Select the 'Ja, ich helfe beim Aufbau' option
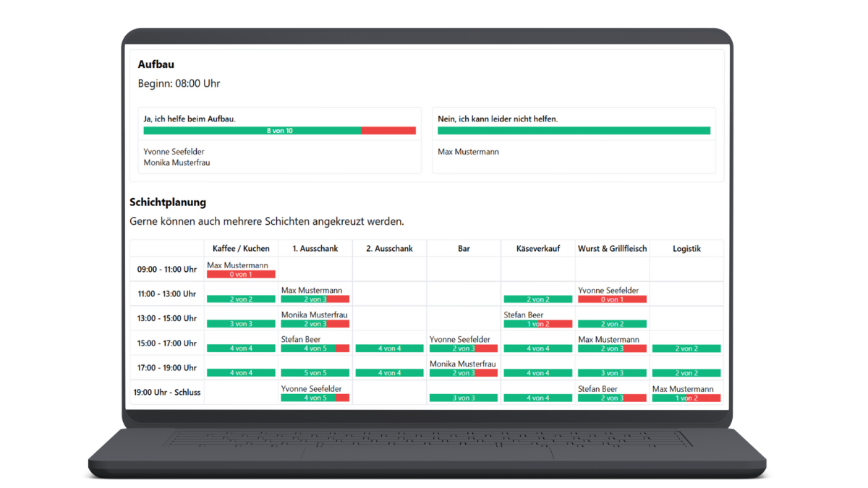 [190, 119]
